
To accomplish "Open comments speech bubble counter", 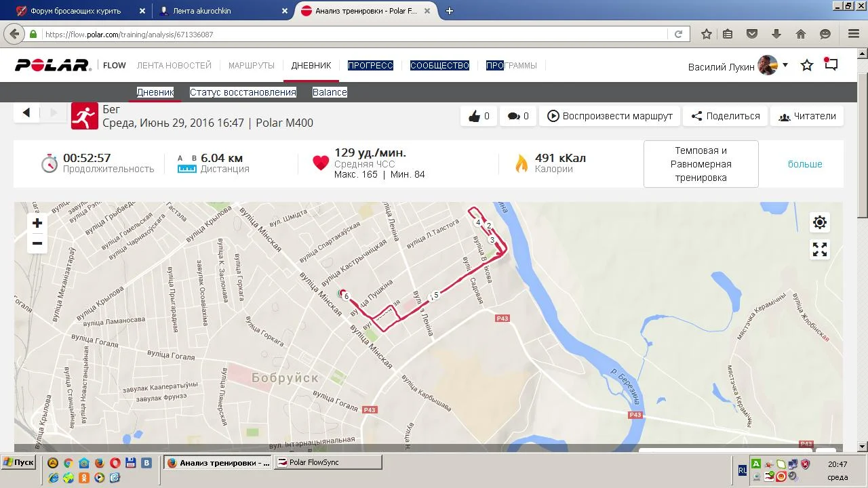I will point(518,116).
